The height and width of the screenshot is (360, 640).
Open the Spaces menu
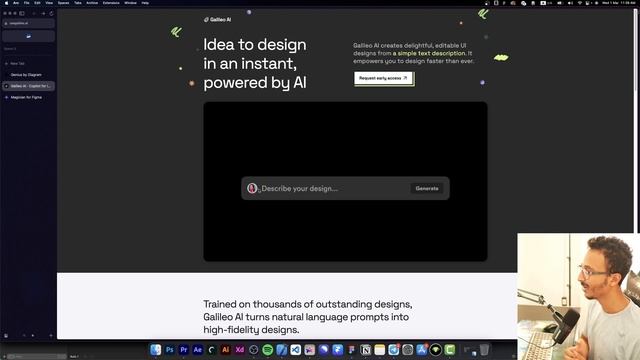(x=63, y=3)
